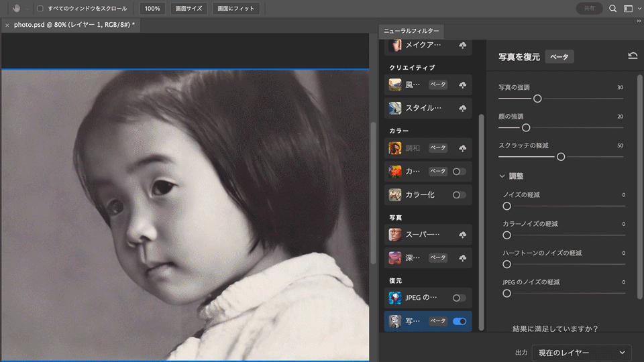Click the カラー category heading

pyautogui.click(x=398, y=131)
